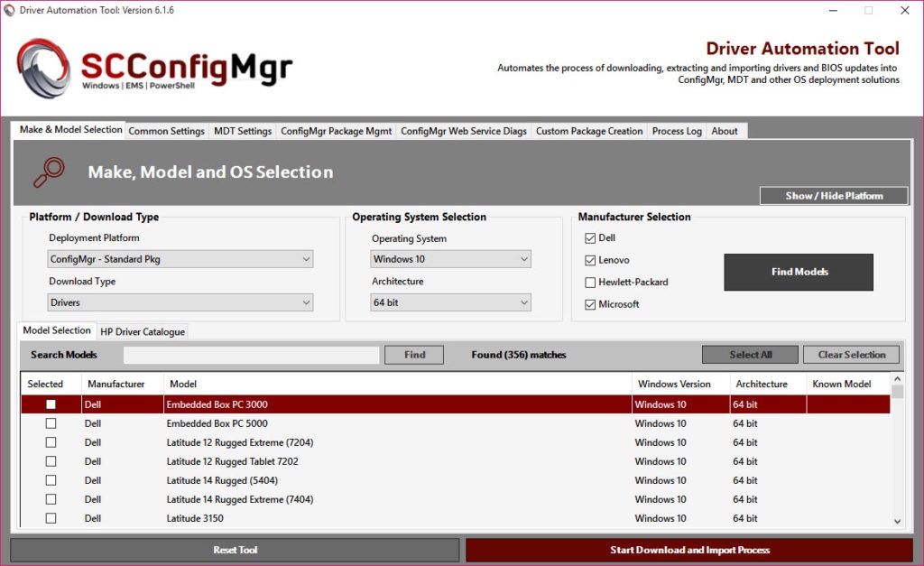This screenshot has height=566, width=924.
Task: Click the Show / Hide Platform button
Action: 834,196
